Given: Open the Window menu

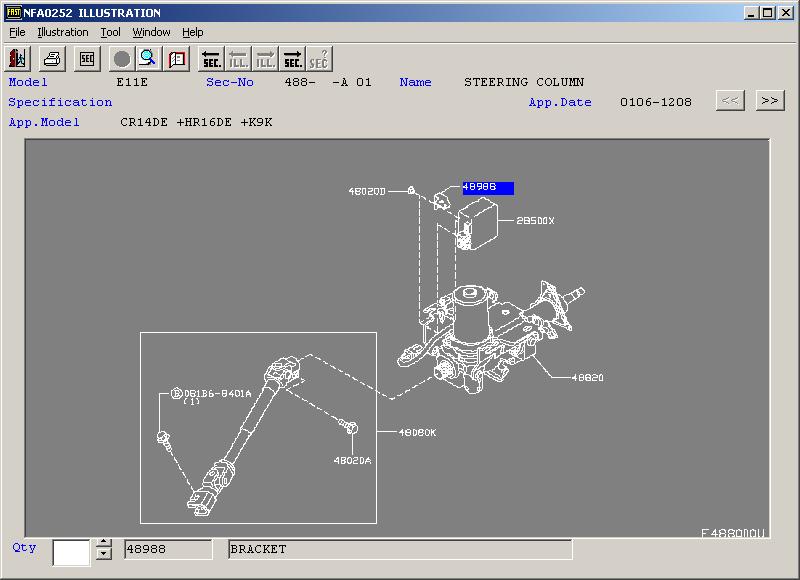Looking at the screenshot, I should (151, 32).
